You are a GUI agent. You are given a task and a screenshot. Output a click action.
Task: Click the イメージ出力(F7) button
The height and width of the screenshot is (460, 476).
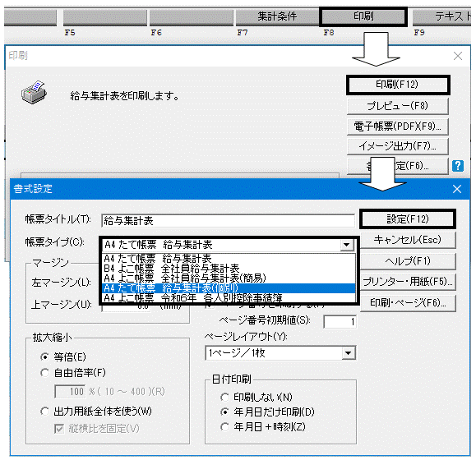[x=398, y=146]
